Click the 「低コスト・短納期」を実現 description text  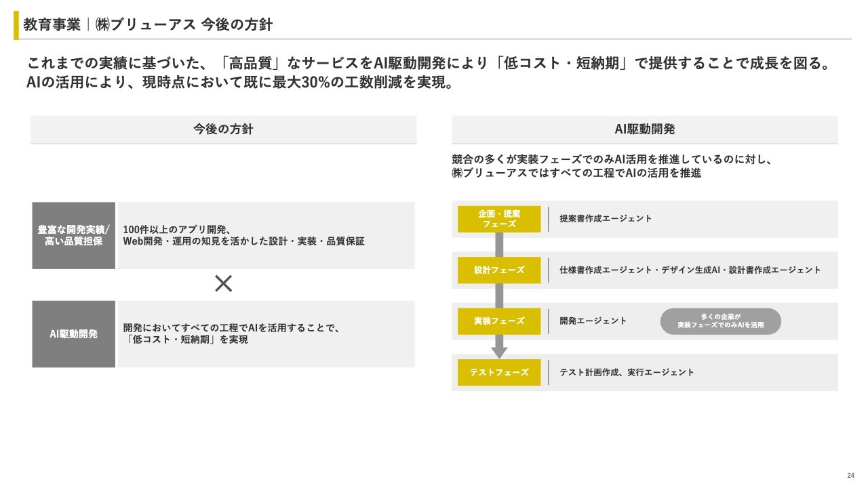pyautogui.click(x=231, y=334)
